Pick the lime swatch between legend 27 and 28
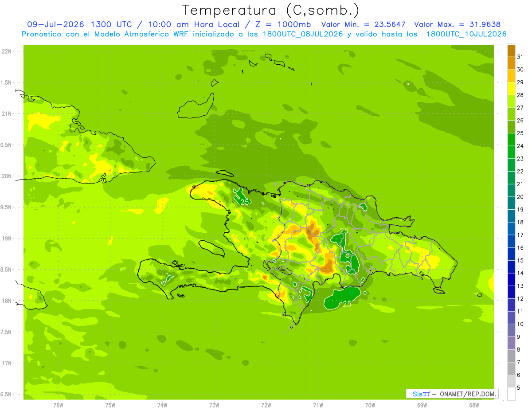 511,101
